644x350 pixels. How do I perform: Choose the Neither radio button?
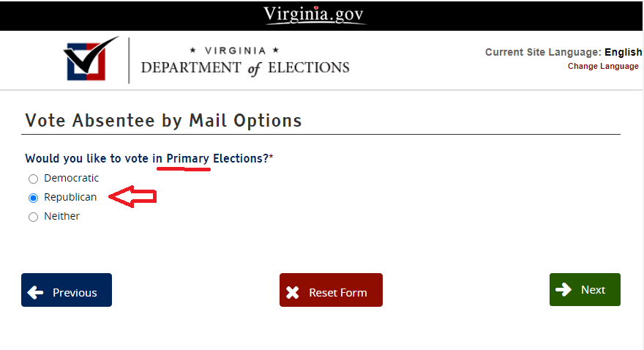(x=33, y=217)
